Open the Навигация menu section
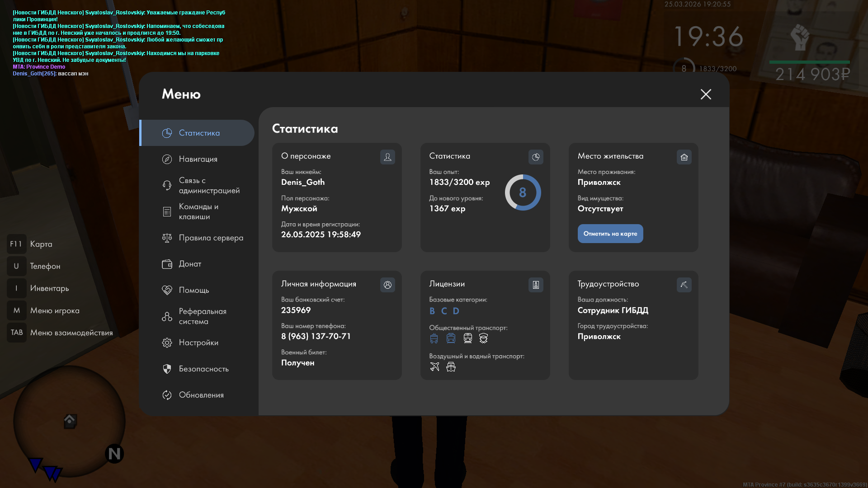This screenshot has width=868, height=488. click(198, 159)
